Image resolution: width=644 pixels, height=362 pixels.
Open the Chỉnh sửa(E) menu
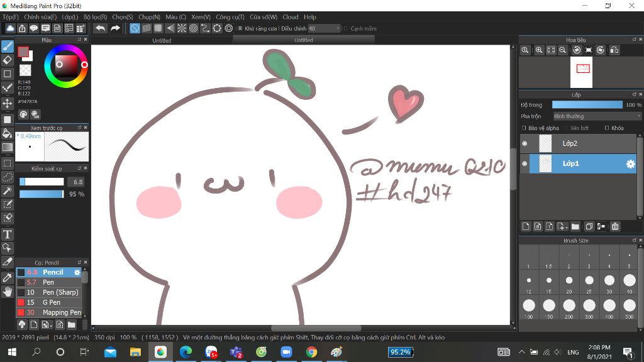[40, 17]
